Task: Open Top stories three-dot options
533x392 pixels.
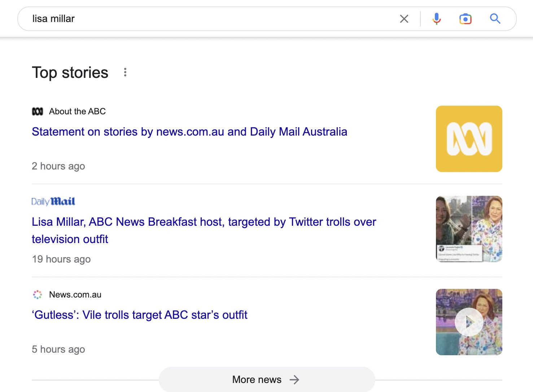Action: pyautogui.click(x=125, y=72)
